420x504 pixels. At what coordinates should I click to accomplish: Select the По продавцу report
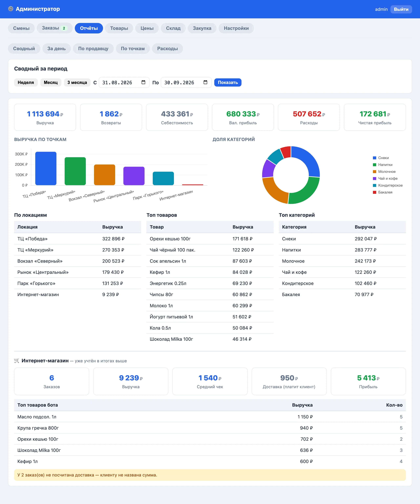pyautogui.click(x=93, y=49)
